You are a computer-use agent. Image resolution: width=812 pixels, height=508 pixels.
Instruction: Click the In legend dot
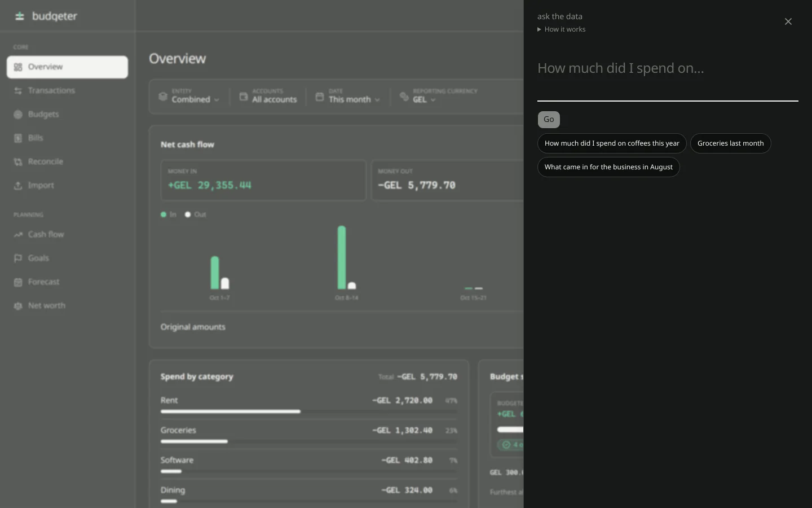click(x=164, y=214)
